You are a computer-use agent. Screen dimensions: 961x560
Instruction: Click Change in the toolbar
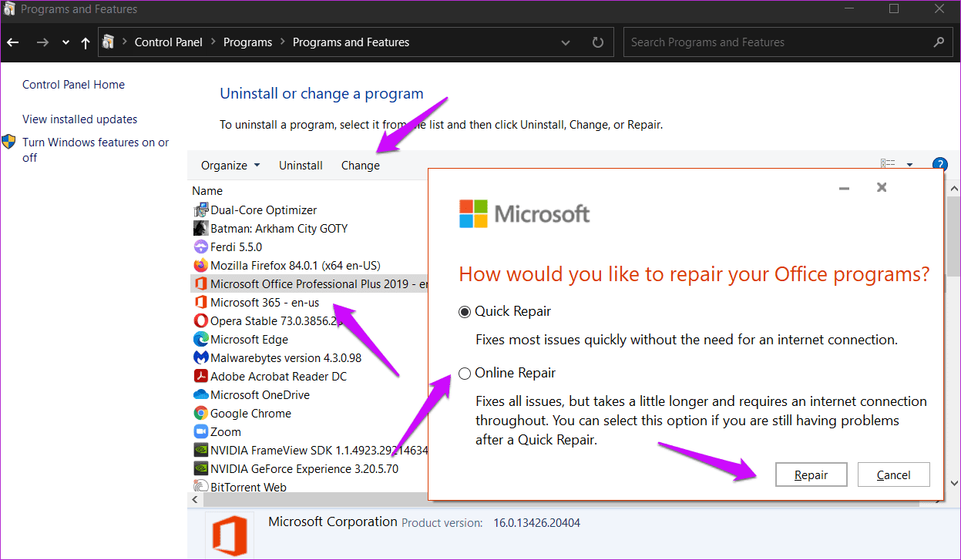pos(361,166)
